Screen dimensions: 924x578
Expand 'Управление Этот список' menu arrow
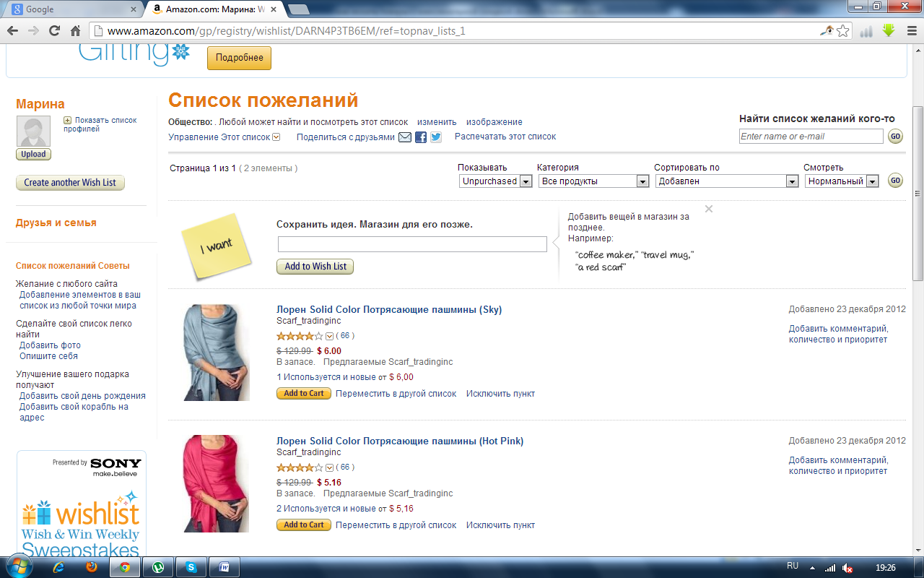276,137
